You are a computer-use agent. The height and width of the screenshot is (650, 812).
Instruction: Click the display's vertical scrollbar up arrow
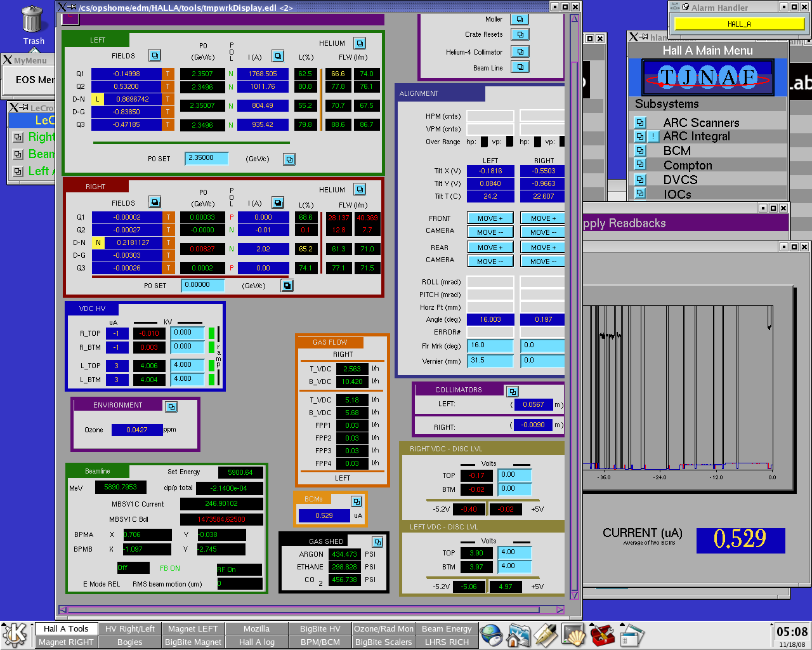point(575,18)
